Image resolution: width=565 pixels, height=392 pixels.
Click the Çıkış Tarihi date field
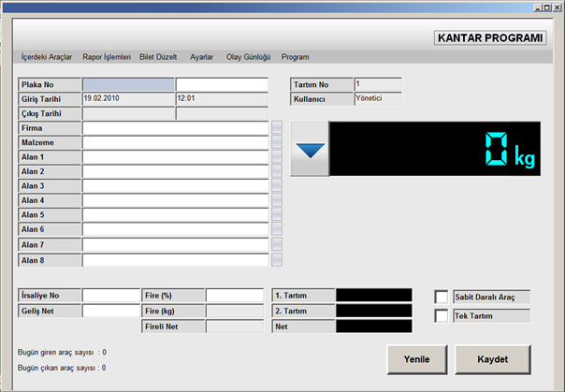[128, 113]
